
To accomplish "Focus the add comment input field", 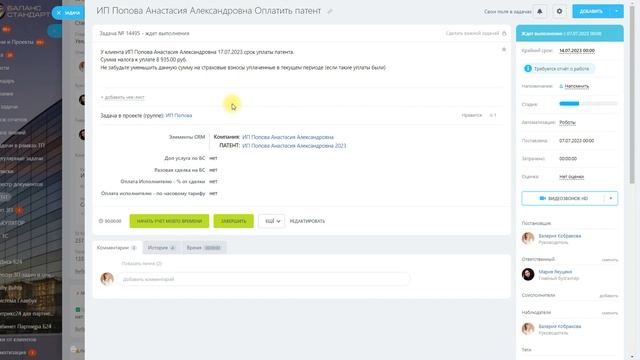I will pyautogui.click(x=264, y=279).
